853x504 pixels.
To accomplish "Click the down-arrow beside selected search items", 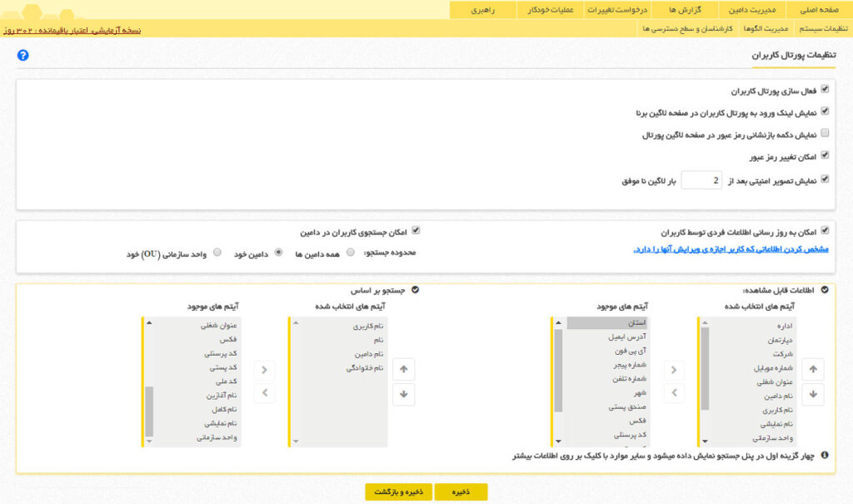I will 403,392.
